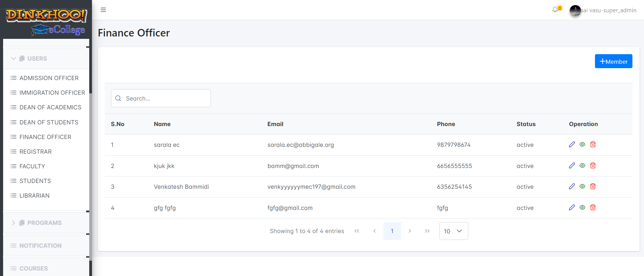Click the Email column header
Screen dimensions: 644x276
275,124
